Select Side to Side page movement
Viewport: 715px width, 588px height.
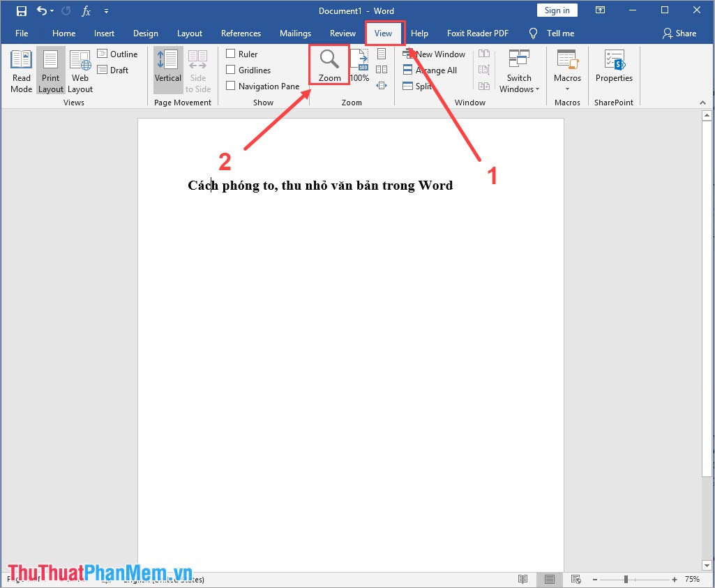(x=198, y=71)
